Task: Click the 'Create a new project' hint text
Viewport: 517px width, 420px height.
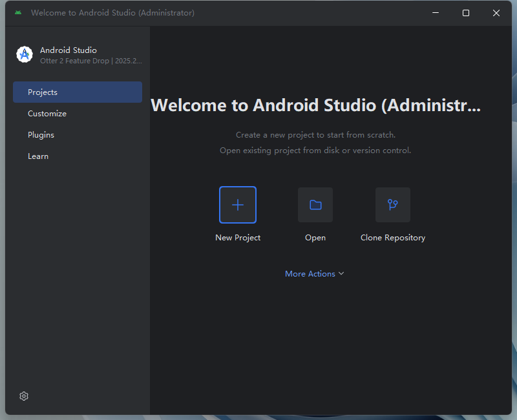Action: tap(315, 135)
